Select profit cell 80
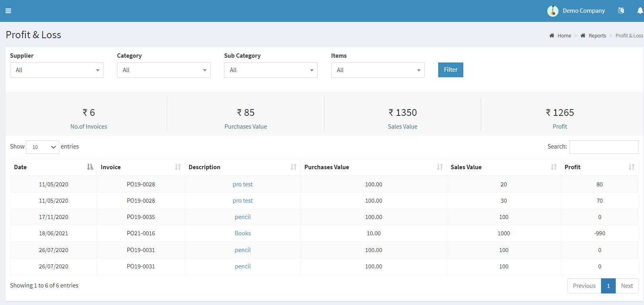 pos(599,184)
